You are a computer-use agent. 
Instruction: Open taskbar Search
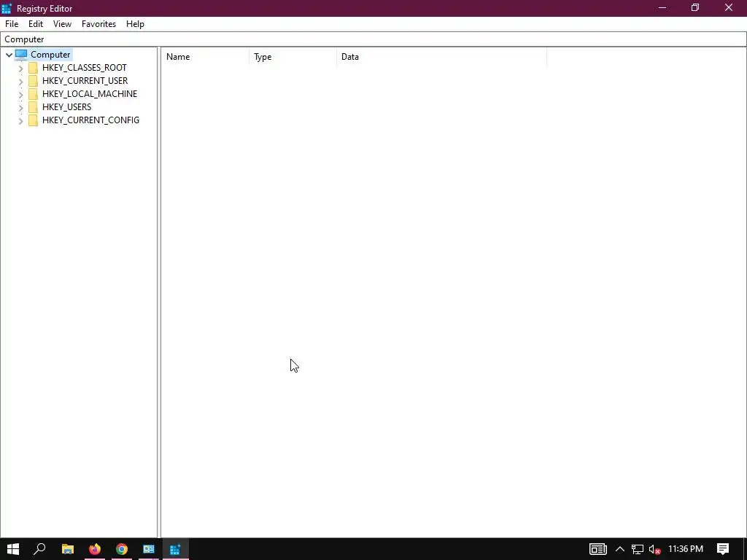click(x=40, y=549)
